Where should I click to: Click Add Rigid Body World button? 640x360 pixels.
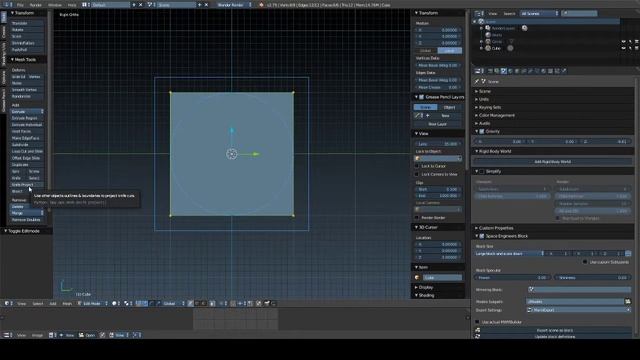tap(553, 162)
